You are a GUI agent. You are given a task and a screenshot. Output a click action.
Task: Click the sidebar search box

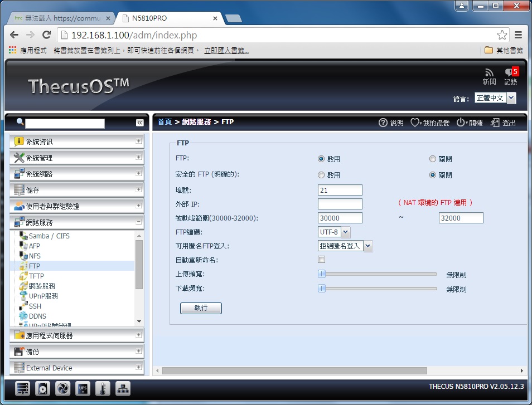pyautogui.click(x=65, y=123)
